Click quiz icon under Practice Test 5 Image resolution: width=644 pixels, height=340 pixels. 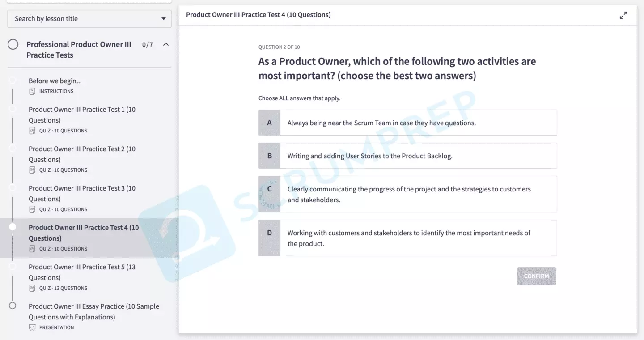(32, 288)
